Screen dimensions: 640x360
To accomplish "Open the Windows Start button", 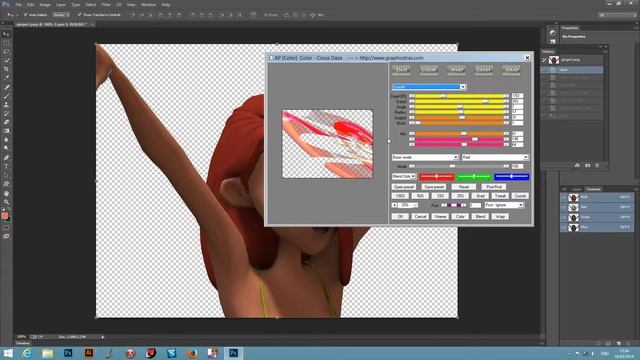I will [8, 353].
